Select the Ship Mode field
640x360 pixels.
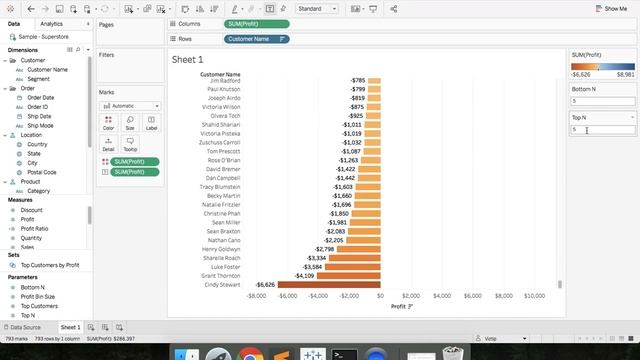[40, 126]
